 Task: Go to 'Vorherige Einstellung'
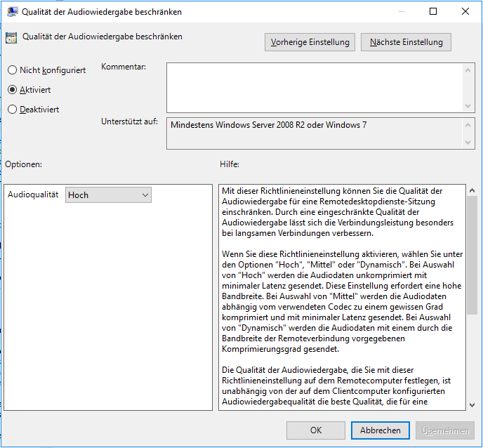point(310,42)
